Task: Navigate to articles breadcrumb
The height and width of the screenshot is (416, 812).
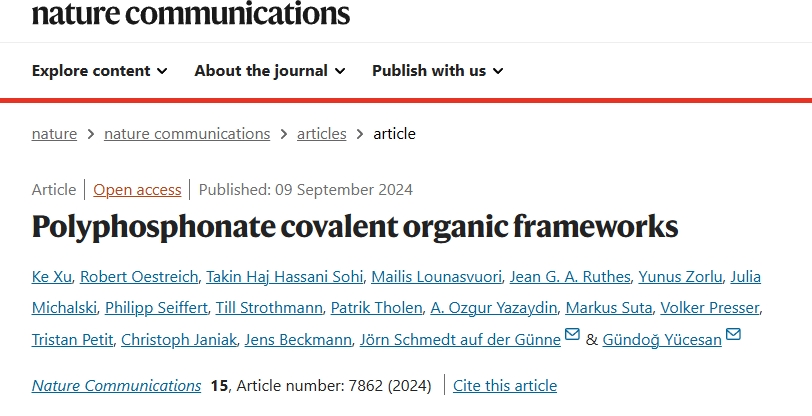Action: point(322,134)
